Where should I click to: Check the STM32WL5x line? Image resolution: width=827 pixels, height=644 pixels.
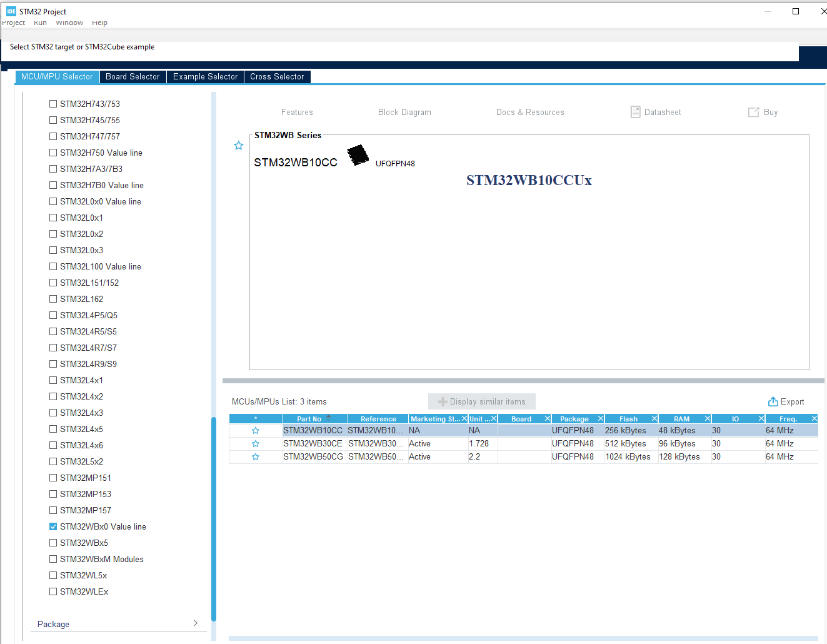(x=53, y=575)
